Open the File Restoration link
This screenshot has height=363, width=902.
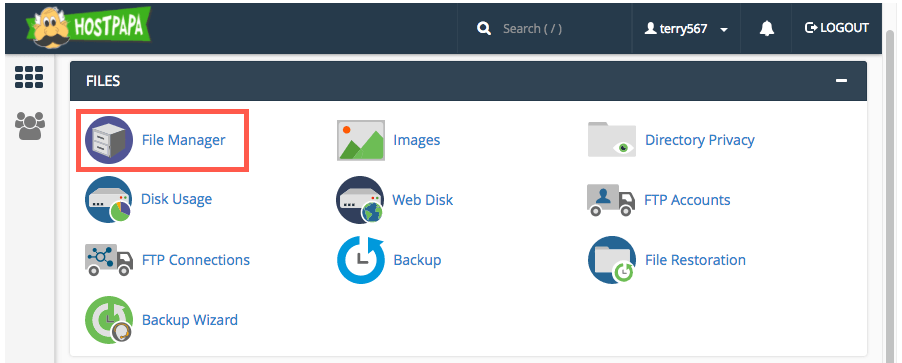click(695, 260)
